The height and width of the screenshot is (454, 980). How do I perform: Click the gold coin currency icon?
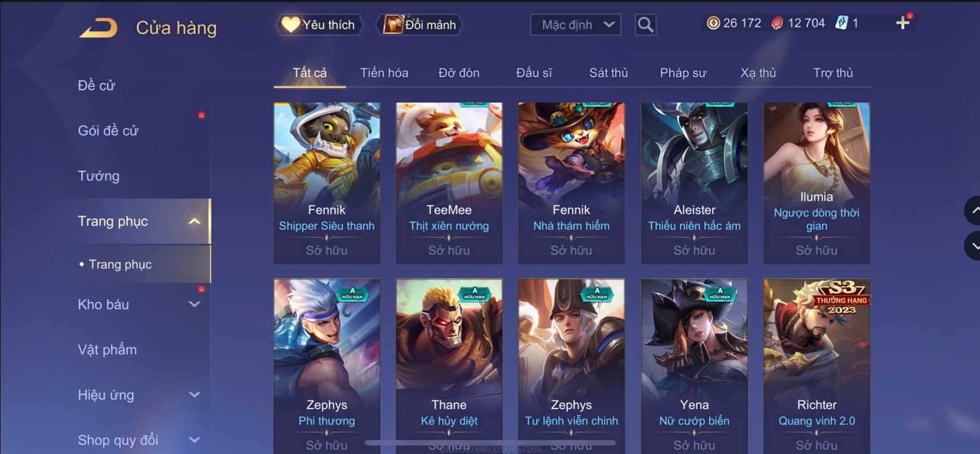click(713, 23)
